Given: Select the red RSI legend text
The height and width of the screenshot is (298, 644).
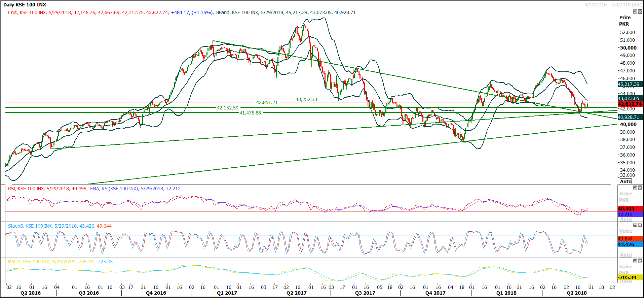Looking at the screenshot, I should [x=47, y=189].
